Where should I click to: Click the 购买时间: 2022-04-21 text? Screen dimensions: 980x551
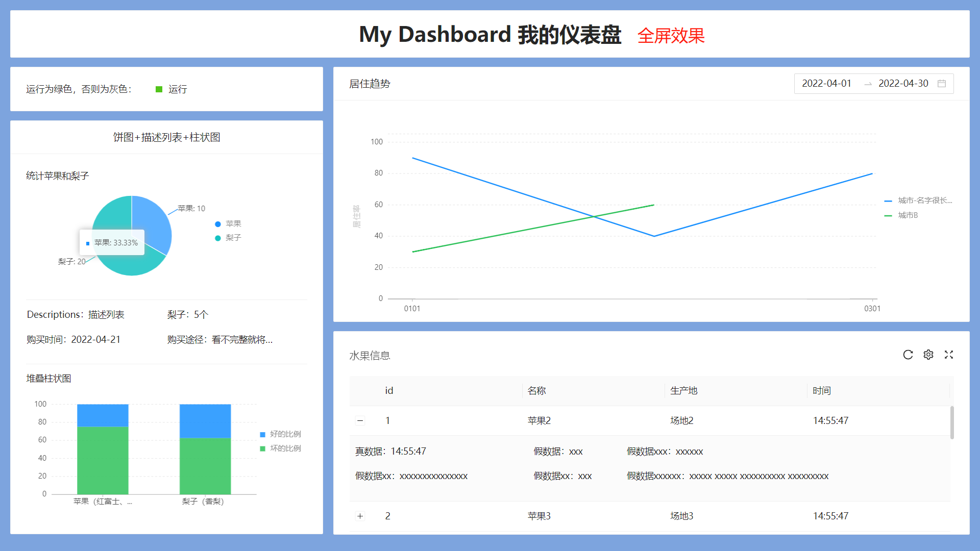click(73, 340)
